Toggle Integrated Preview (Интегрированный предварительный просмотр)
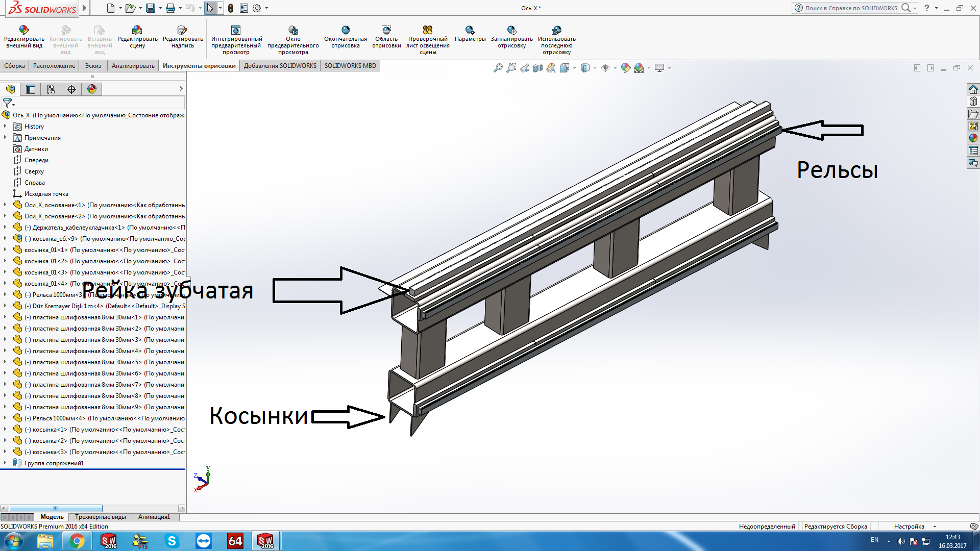 tap(236, 30)
